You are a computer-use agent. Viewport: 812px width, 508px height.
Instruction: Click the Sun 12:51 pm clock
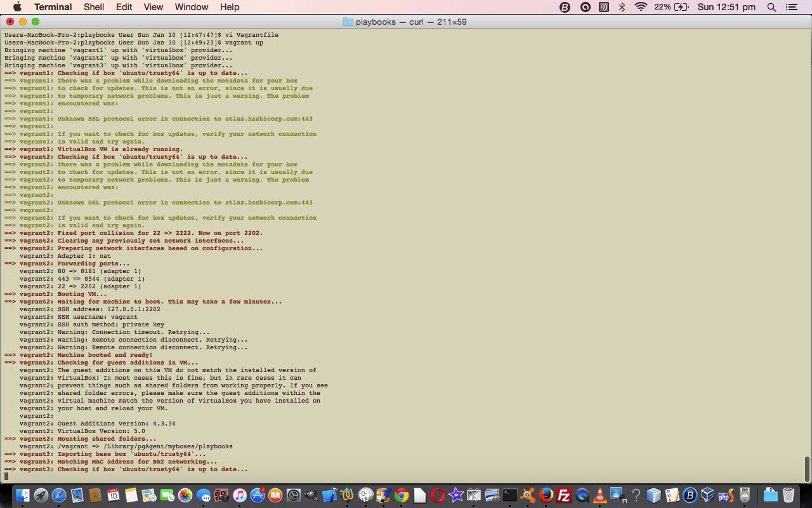[726, 7]
